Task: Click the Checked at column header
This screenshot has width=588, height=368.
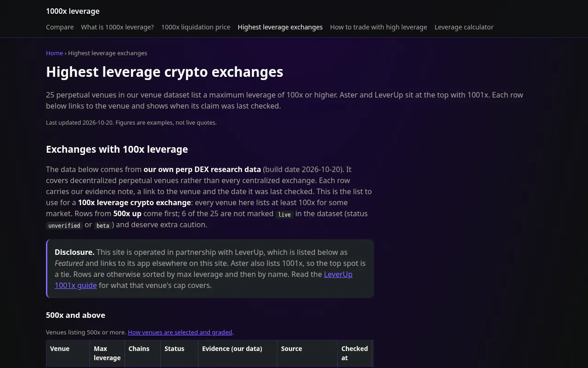Action: click(x=355, y=353)
